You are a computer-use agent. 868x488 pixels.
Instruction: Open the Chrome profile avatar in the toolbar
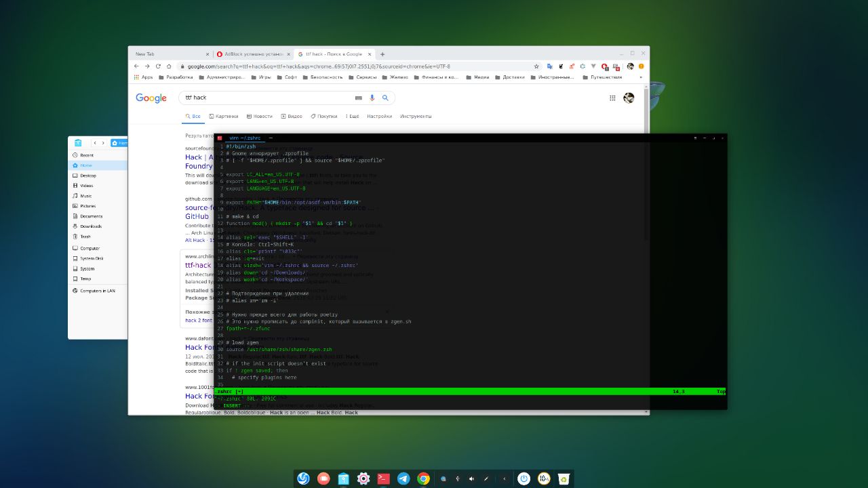point(630,66)
